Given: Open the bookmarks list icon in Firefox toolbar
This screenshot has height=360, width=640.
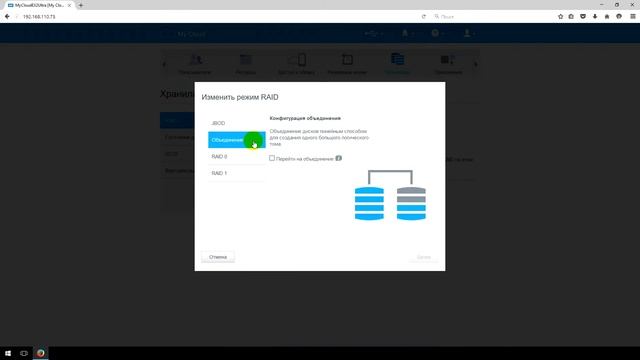Looking at the screenshot, I should [571, 17].
